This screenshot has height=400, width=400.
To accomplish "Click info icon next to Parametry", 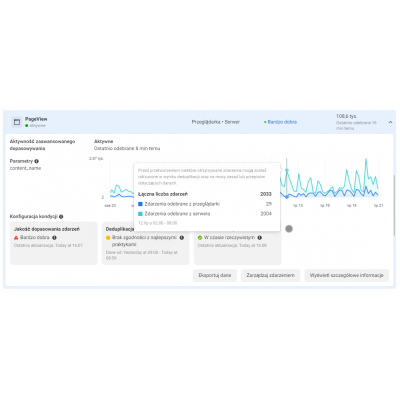I will pyautogui.click(x=36, y=161).
